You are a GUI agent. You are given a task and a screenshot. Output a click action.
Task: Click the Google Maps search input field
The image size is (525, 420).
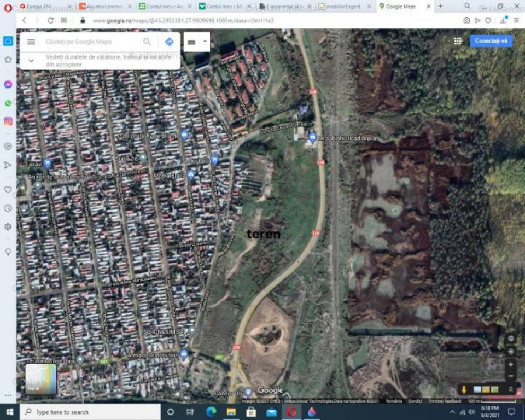90,42
